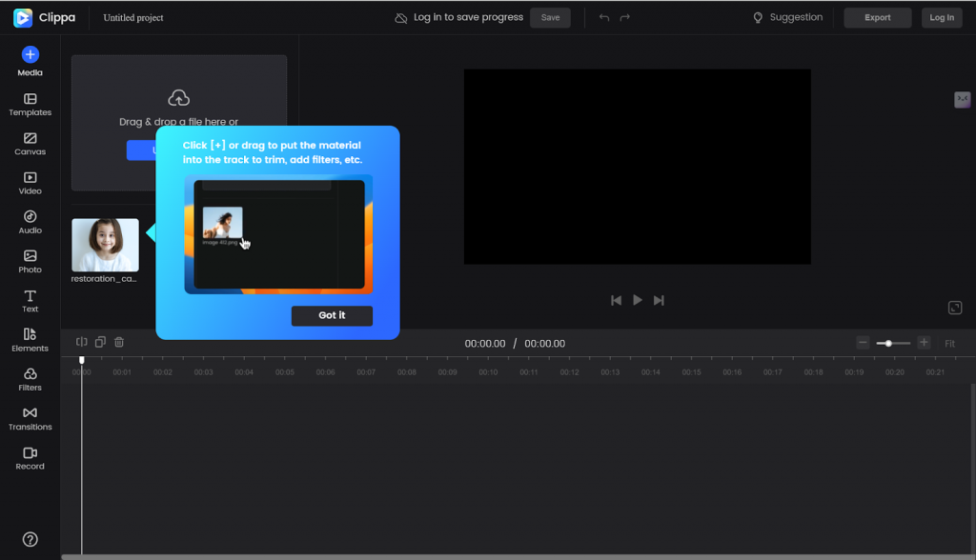Click the Log in to save progress text
976x560 pixels.
pos(468,17)
